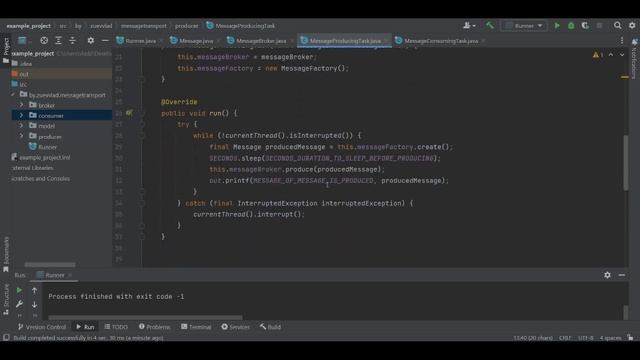This screenshot has height=360, width=640.
Task: Select the out folder in project tree
Action: pyautogui.click(x=61, y=74)
